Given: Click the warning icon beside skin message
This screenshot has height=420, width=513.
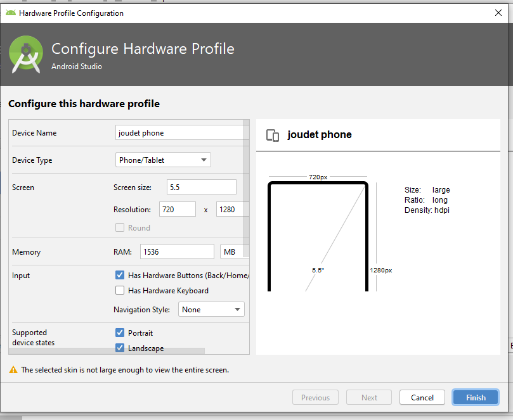Looking at the screenshot, I should point(13,370).
